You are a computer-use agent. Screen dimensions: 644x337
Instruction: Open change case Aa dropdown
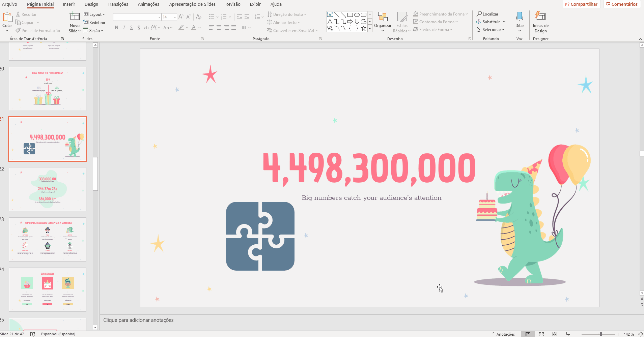pos(168,28)
